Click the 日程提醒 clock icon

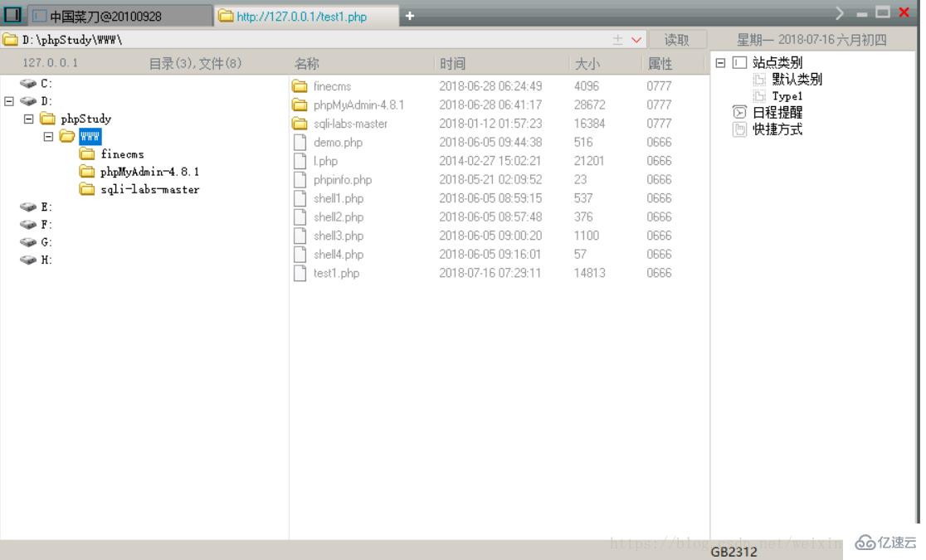[x=738, y=111]
